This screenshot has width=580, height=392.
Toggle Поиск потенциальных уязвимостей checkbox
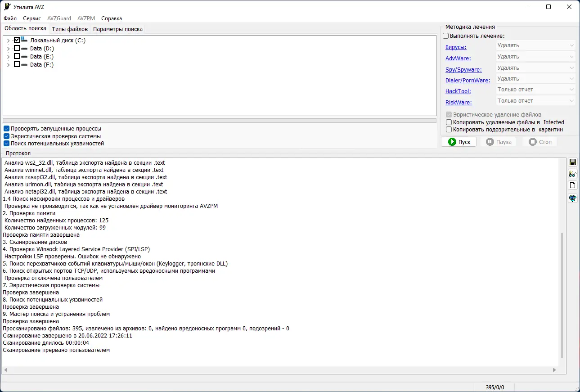click(7, 144)
